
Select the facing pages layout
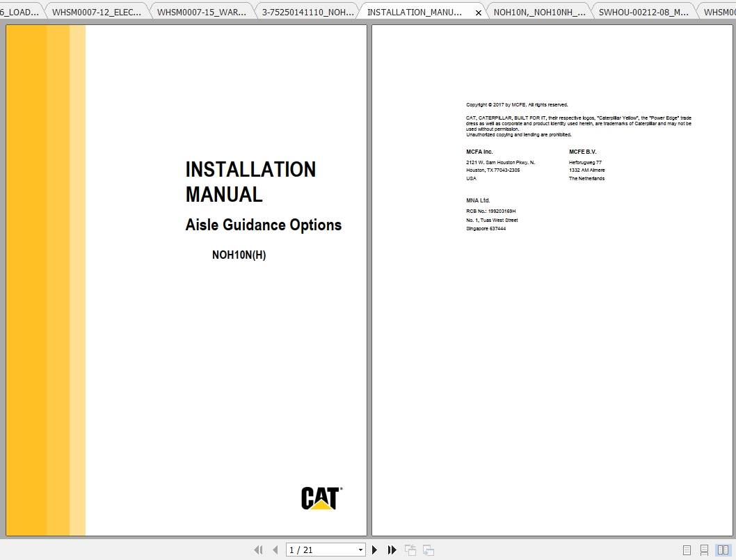click(723, 550)
